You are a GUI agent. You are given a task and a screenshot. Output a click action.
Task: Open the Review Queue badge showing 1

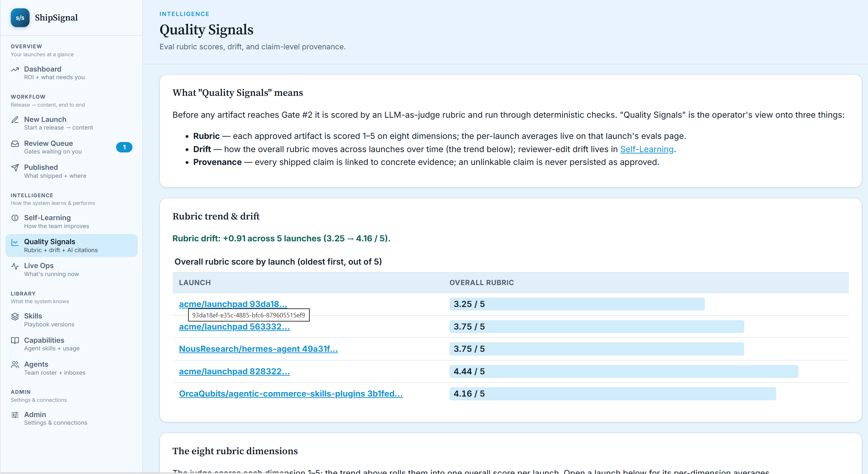[x=124, y=147]
